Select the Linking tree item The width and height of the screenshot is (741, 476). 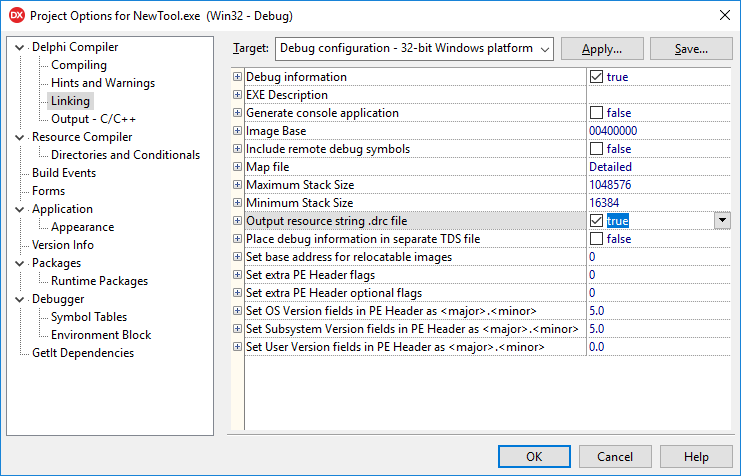coord(70,101)
